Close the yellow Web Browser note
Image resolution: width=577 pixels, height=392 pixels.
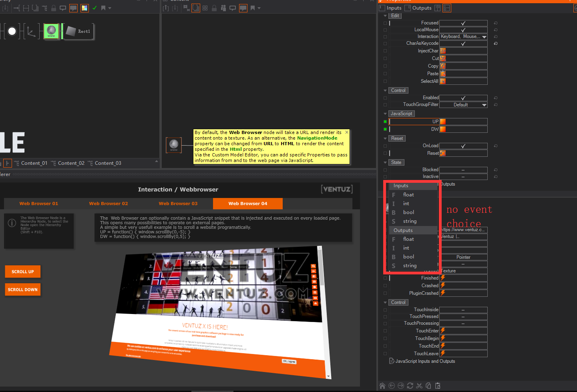coord(347,132)
